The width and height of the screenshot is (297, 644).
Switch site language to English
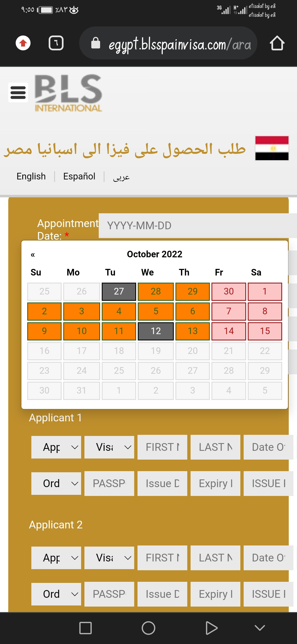[31, 176]
